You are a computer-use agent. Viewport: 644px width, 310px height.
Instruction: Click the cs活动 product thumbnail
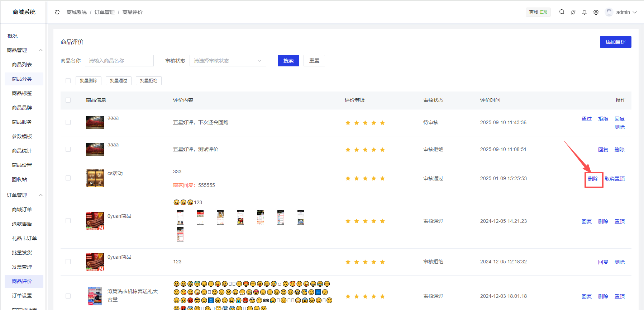[x=95, y=178]
